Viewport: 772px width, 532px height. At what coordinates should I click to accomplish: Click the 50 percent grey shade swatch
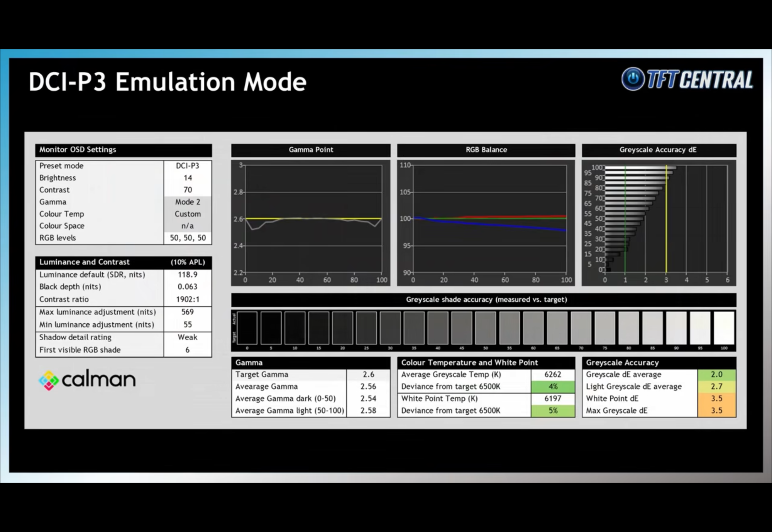tap(485, 328)
